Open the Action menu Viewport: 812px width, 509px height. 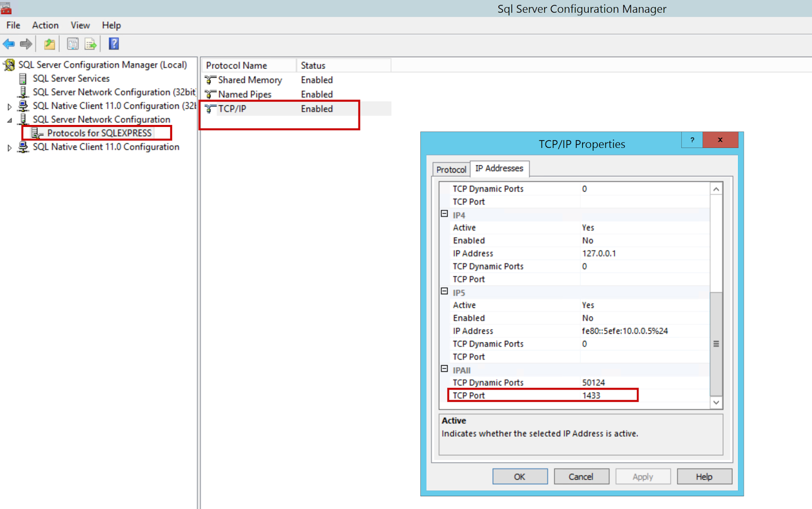pyautogui.click(x=45, y=25)
